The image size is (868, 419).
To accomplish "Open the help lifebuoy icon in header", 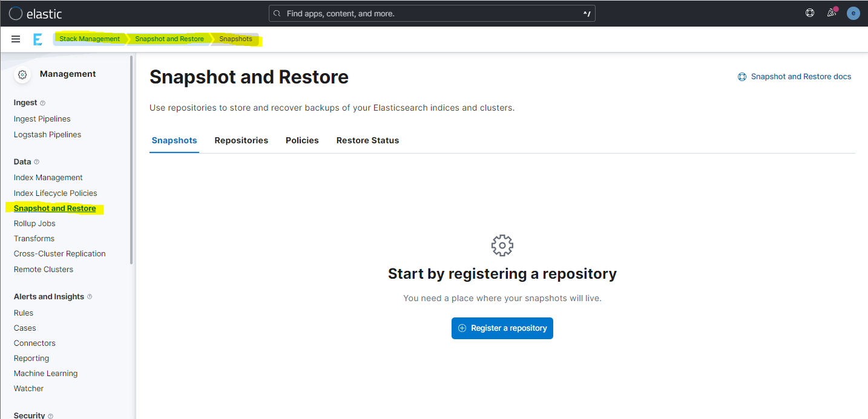I will 810,13.
